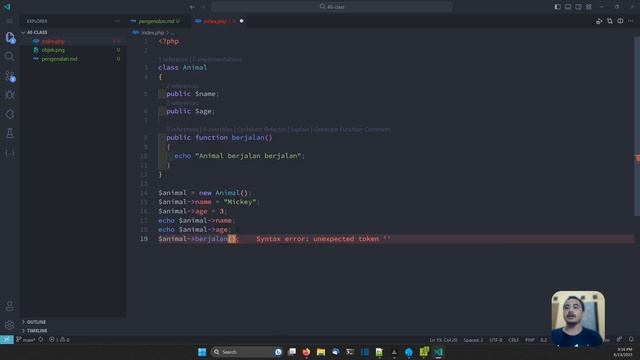Open the customize layout icon
Viewport: 640px width, 360px height.
click(x=589, y=7)
